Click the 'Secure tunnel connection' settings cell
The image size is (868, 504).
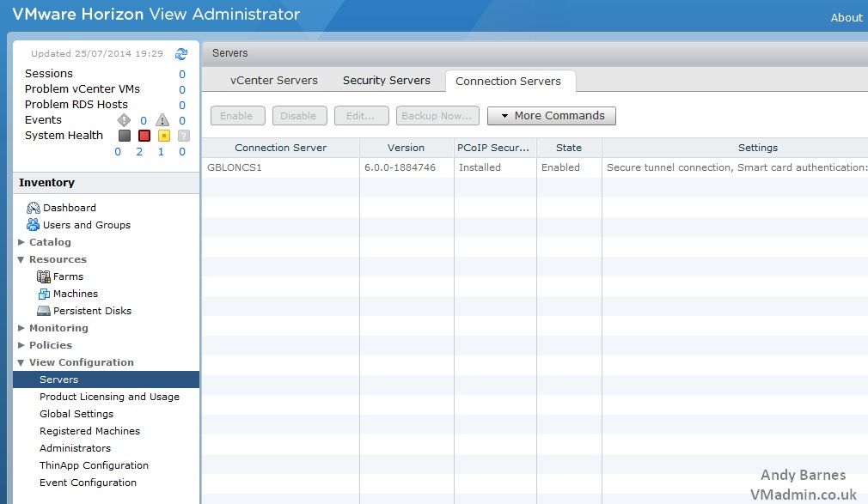pyautogui.click(x=737, y=167)
